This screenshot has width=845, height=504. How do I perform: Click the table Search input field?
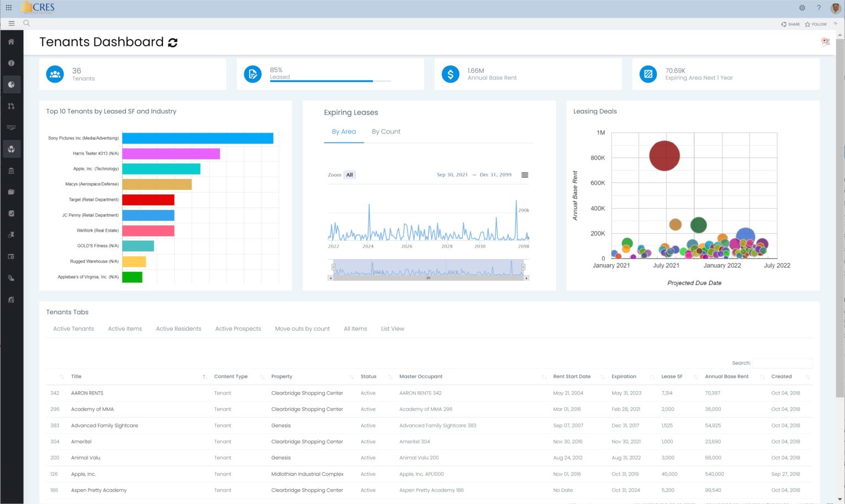pos(782,363)
